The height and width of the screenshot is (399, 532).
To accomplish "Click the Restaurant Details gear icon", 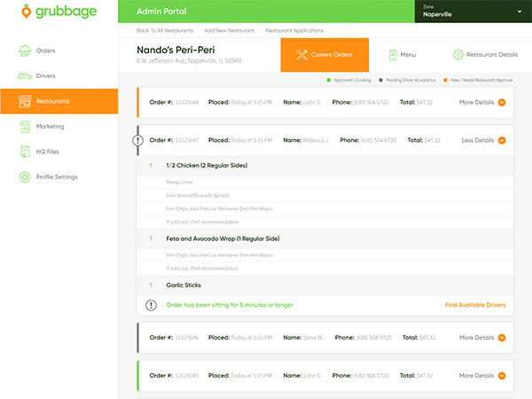I will pyautogui.click(x=458, y=55).
